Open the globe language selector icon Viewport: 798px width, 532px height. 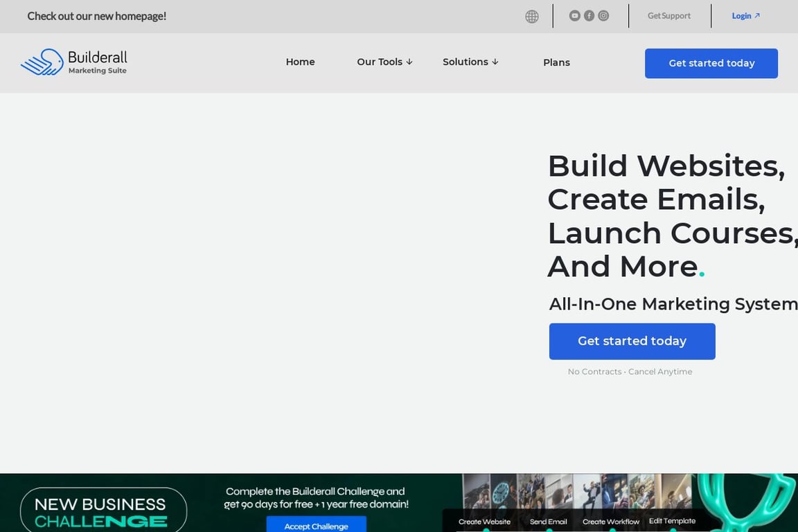[532, 17]
